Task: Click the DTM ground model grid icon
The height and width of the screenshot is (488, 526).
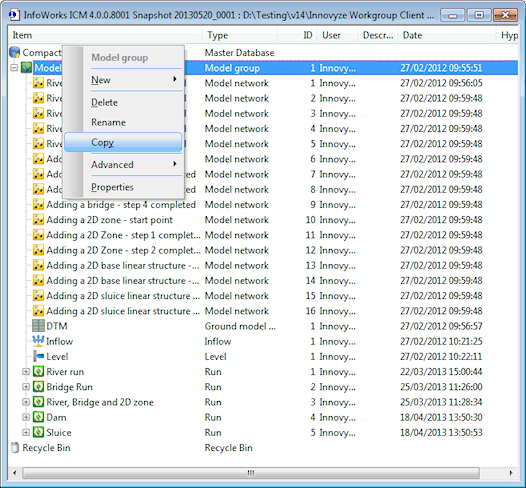Action: click(38, 326)
